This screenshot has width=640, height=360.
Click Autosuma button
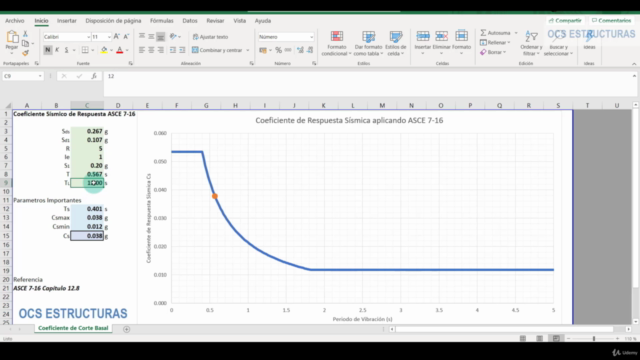pos(496,33)
